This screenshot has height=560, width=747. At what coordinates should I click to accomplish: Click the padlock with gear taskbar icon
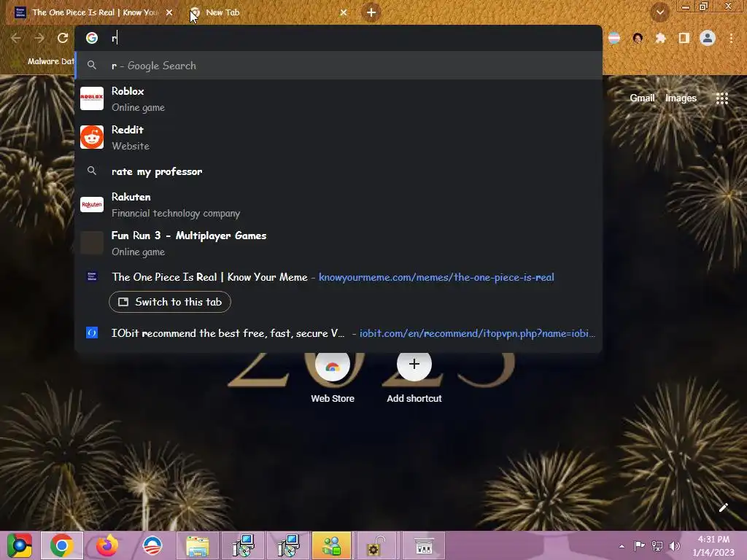tap(376, 545)
